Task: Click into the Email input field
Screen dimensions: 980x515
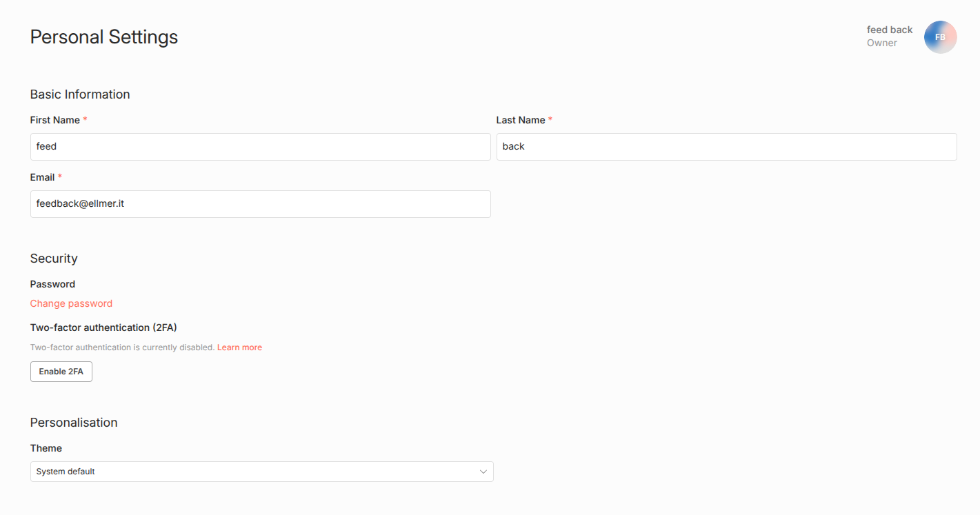Action: (260, 204)
